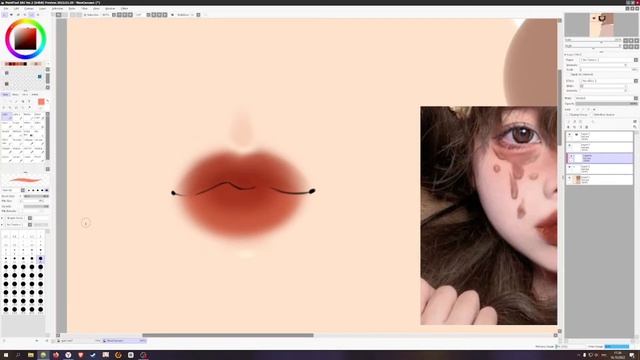Adjust the navigator rotation angle slider
Viewport: 640px width, 360px height.
click(593, 48)
